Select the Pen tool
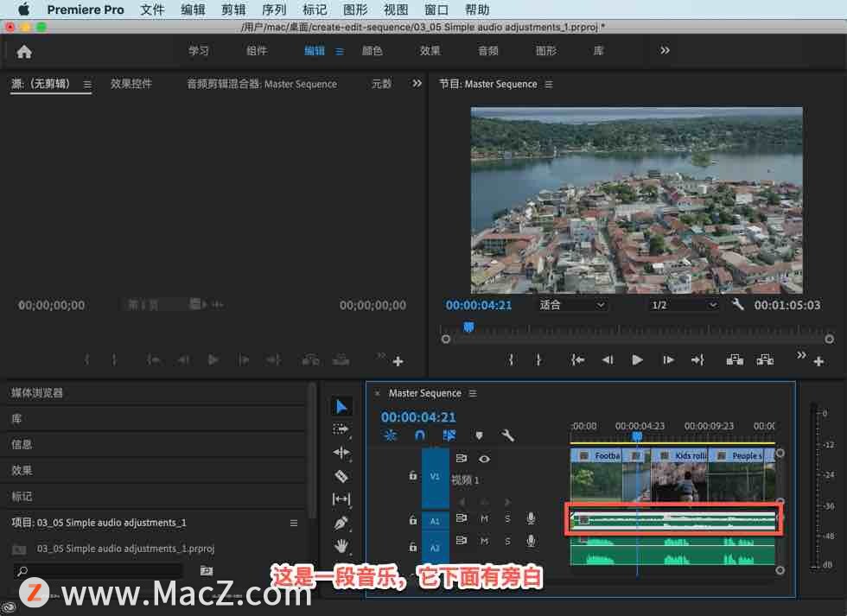Image resolution: width=847 pixels, height=616 pixels. coord(341,523)
